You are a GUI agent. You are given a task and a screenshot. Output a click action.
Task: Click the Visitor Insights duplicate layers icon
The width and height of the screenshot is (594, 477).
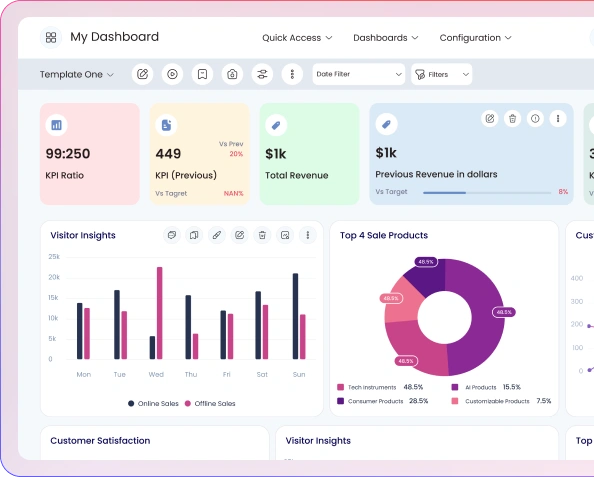click(x=172, y=235)
